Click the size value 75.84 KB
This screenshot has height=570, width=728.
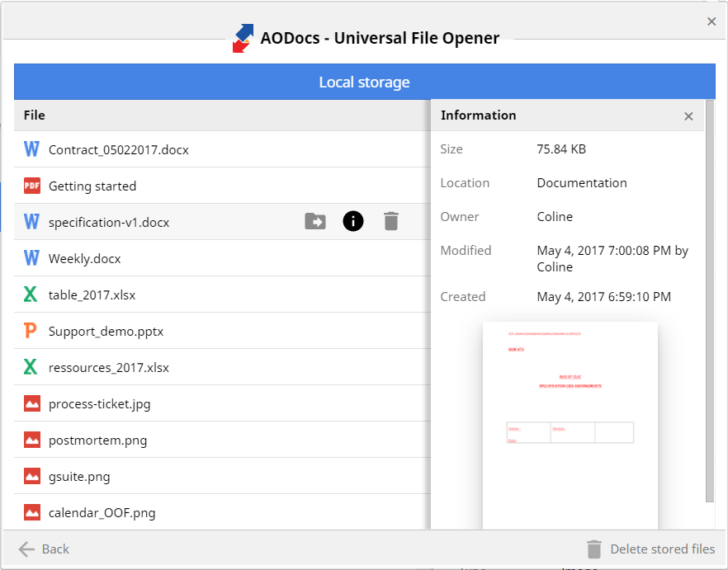click(x=561, y=149)
